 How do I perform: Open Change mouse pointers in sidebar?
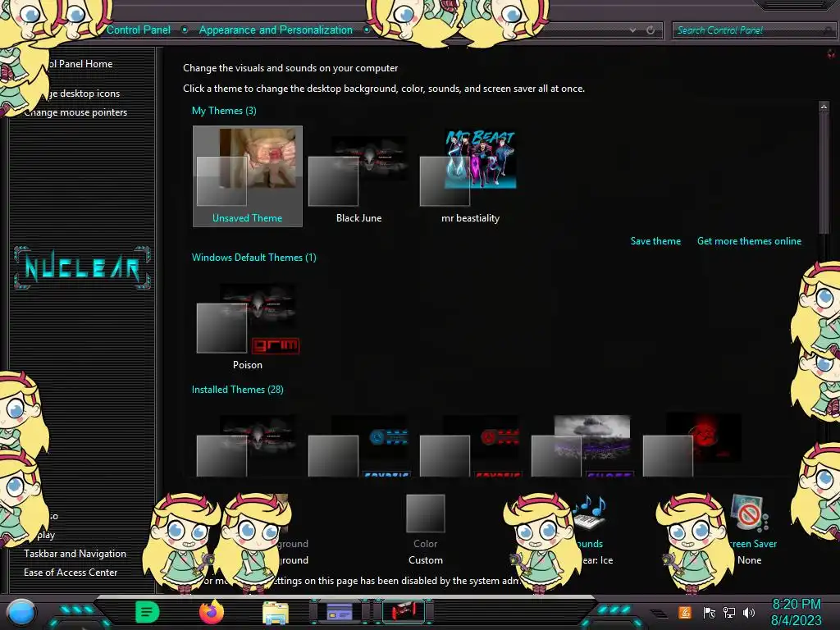click(x=75, y=112)
